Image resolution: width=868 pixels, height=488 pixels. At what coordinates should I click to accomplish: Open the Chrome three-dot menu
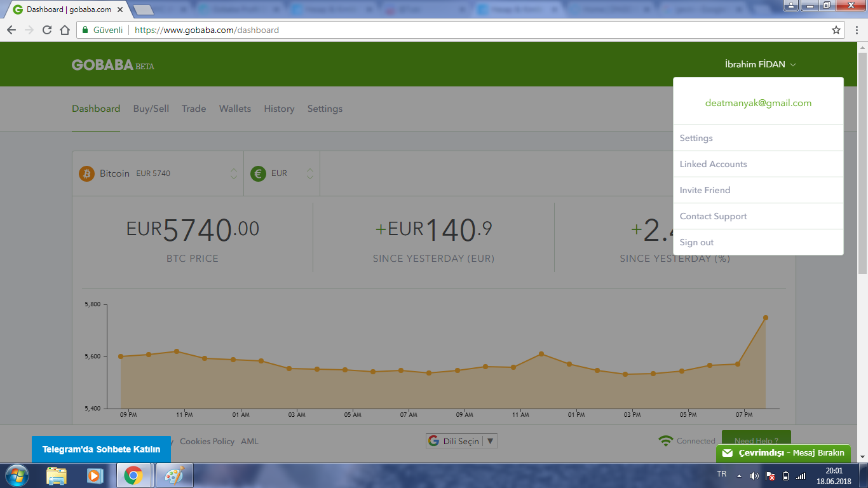855,30
